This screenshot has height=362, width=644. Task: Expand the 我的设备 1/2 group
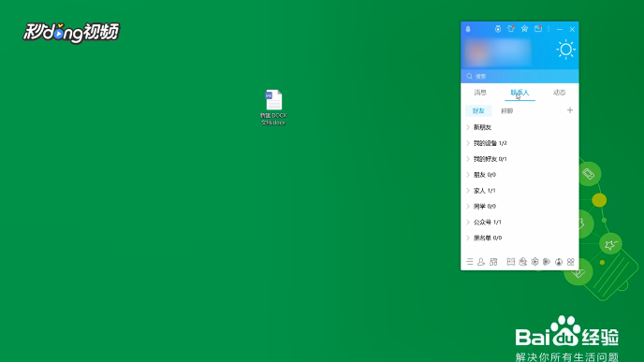coord(520,143)
